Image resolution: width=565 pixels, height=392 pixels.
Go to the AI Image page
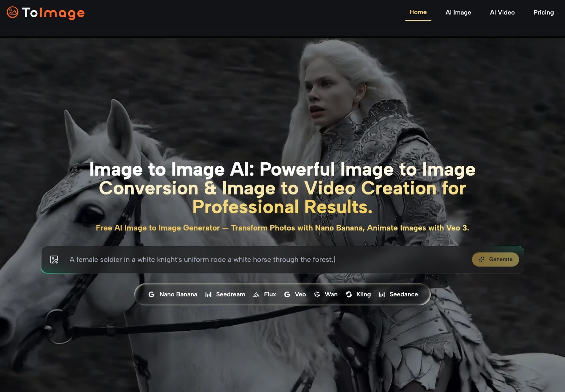click(458, 13)
